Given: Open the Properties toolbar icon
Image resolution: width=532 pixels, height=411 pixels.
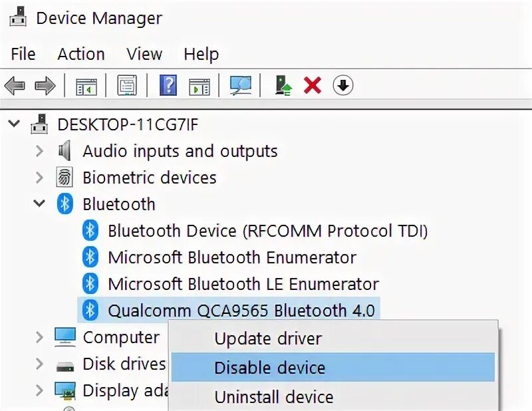Looking at the screenshot, I should pyautogui.click(x=127, y=85).
